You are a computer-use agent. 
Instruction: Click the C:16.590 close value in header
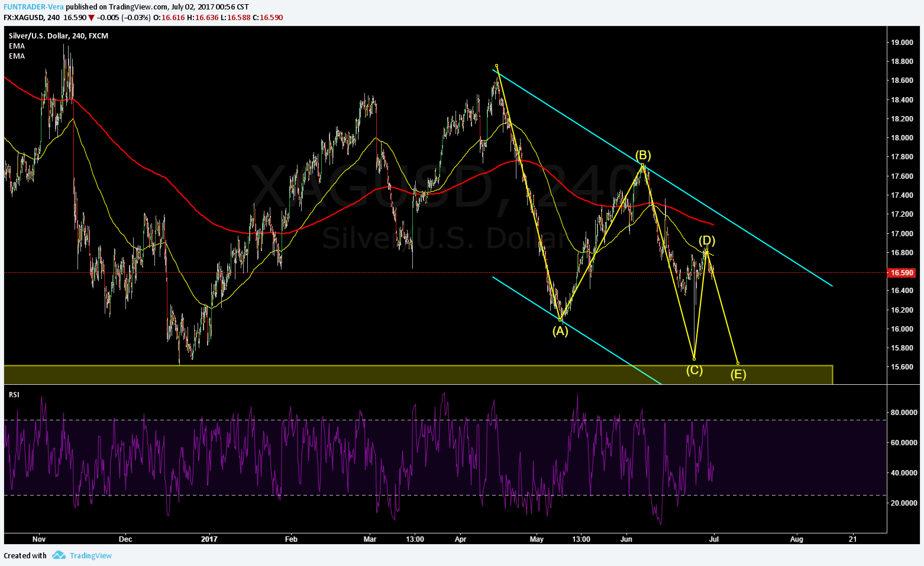268,17
